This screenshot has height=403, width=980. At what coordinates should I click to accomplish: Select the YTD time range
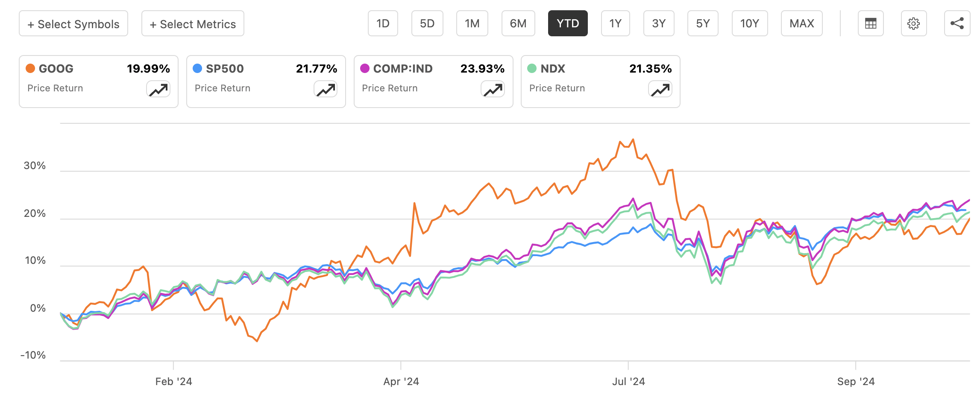click(x=568, y=23)
